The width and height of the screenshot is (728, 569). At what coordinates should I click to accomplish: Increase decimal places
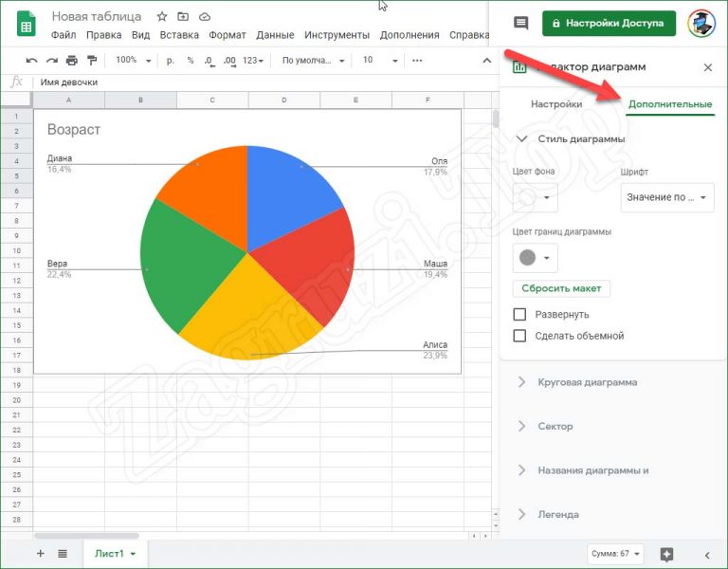(229, 61)
